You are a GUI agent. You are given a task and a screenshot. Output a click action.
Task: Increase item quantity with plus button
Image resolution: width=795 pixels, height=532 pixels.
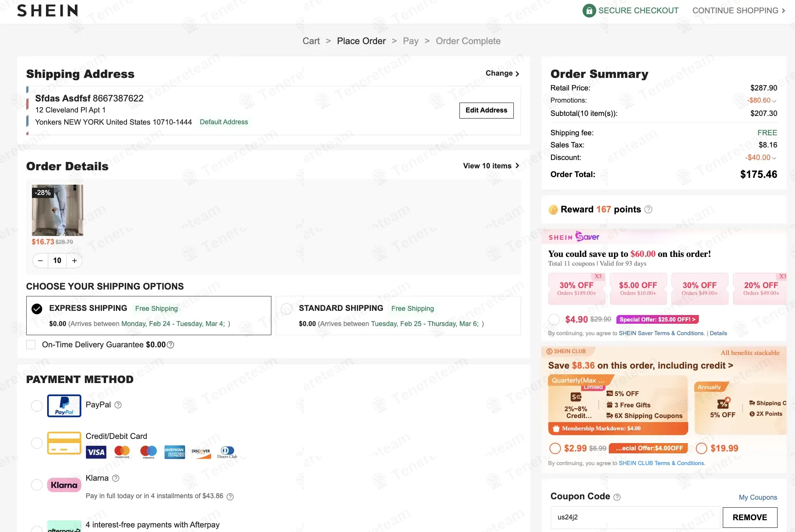coord(74,261)
